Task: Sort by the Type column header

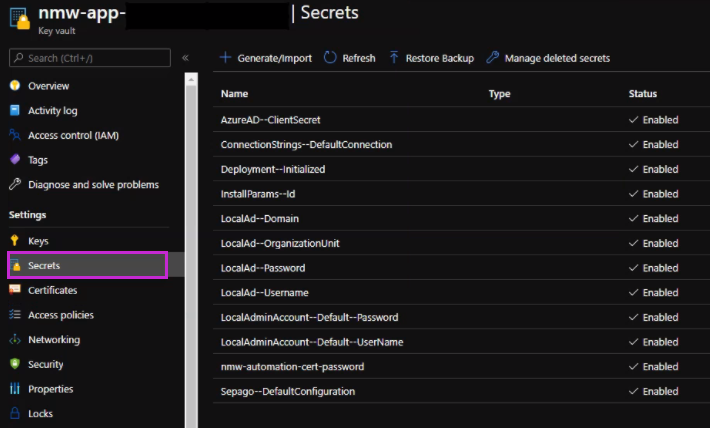Action: coord(499,94)
